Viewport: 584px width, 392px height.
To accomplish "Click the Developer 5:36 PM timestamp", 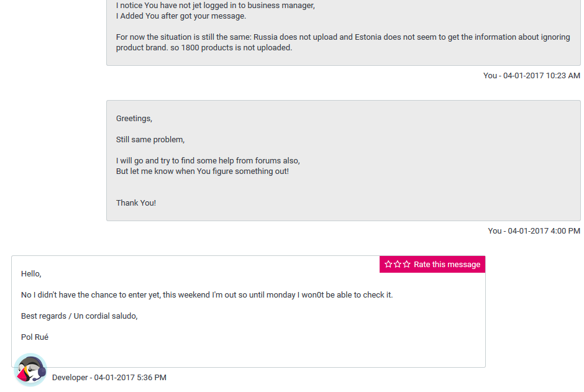I will (109, 378).
